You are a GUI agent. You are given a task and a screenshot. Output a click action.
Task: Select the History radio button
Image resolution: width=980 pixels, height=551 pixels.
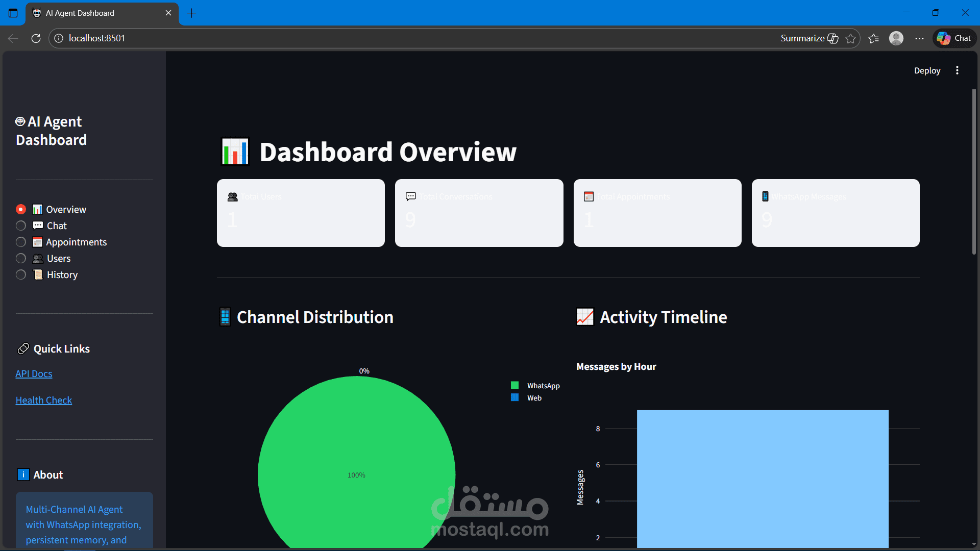click(x=21, y=274)
